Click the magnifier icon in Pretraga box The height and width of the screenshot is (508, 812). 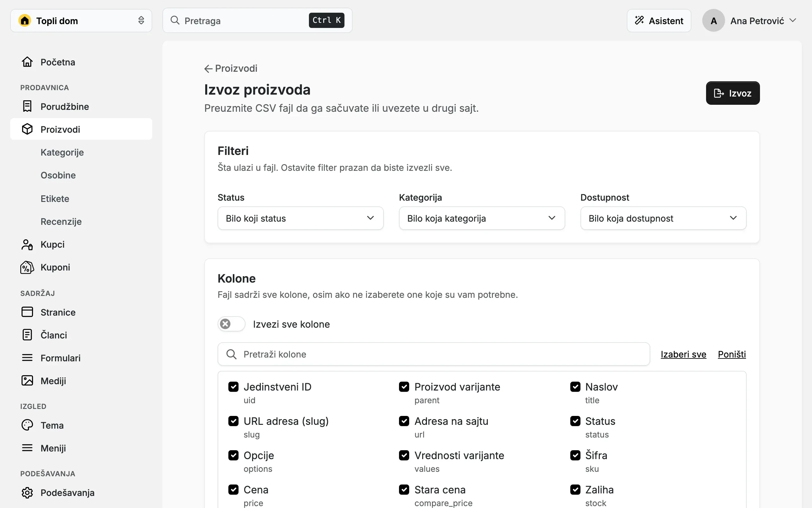[175, 20]
